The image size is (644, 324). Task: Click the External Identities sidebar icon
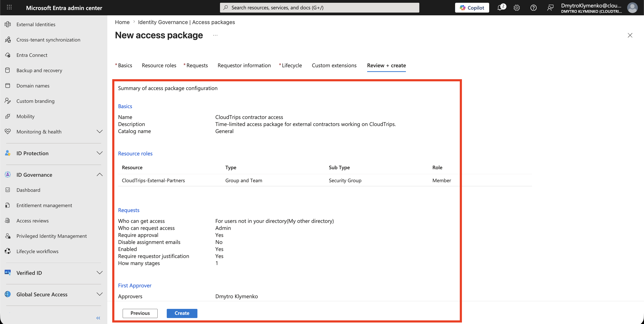pyautogui.click(x=8, y=24)
